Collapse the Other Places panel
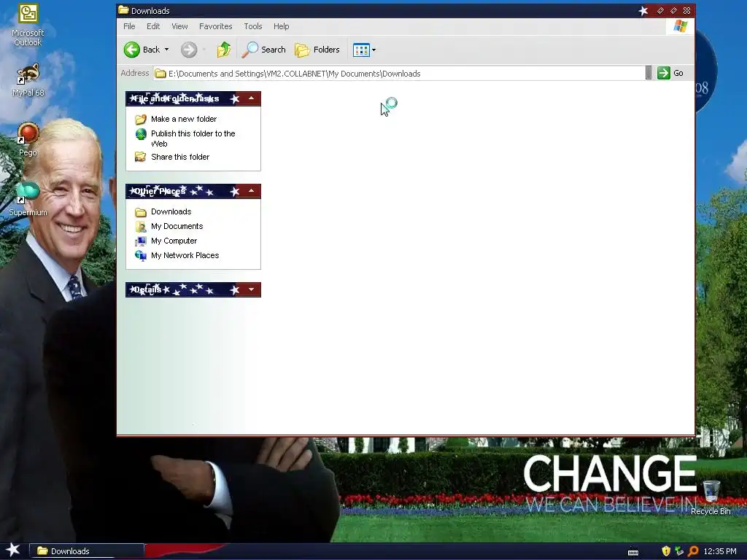 251,191
